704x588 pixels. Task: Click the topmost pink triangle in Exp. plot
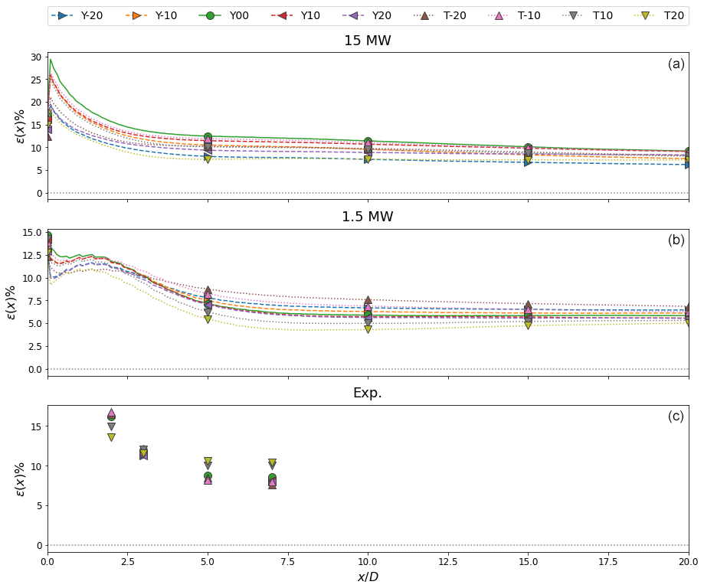(x=111, y=413)
